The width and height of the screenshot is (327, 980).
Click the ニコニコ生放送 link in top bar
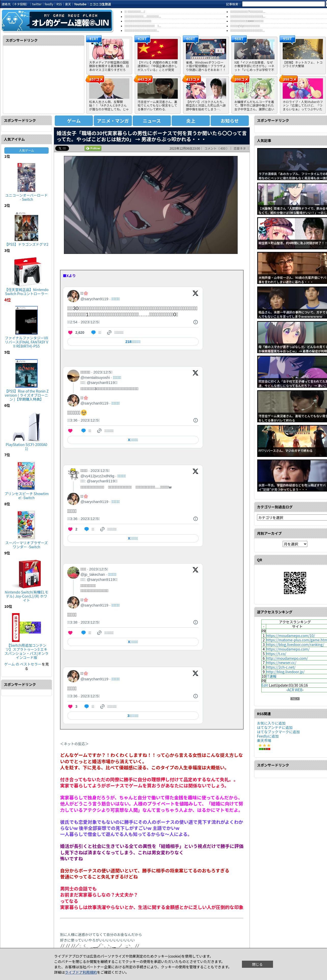point(100,4)
